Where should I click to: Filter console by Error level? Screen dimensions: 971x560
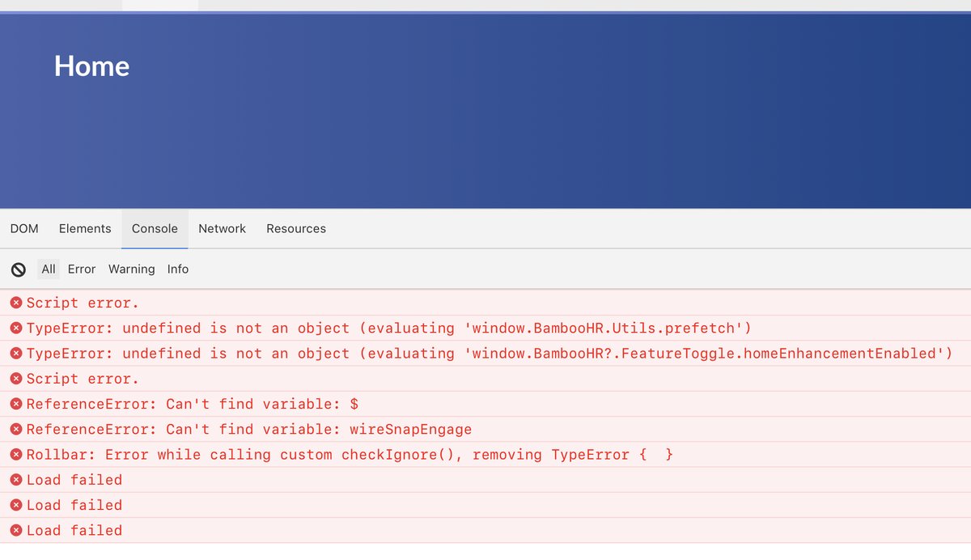point(82,269)
